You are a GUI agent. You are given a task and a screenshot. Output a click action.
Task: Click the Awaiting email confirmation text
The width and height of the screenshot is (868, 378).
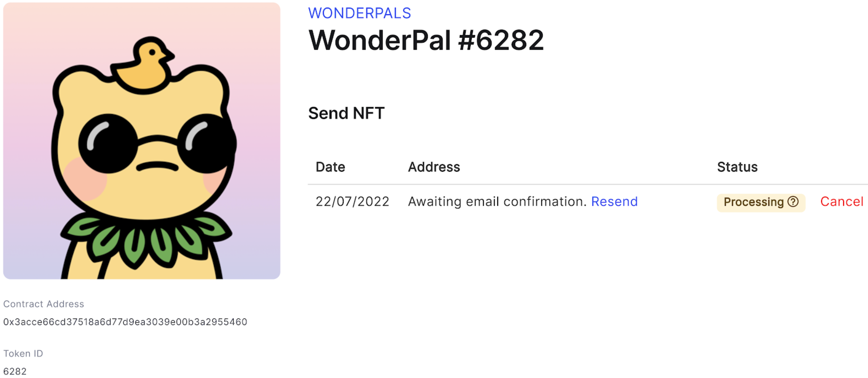(x=497, y=202)
